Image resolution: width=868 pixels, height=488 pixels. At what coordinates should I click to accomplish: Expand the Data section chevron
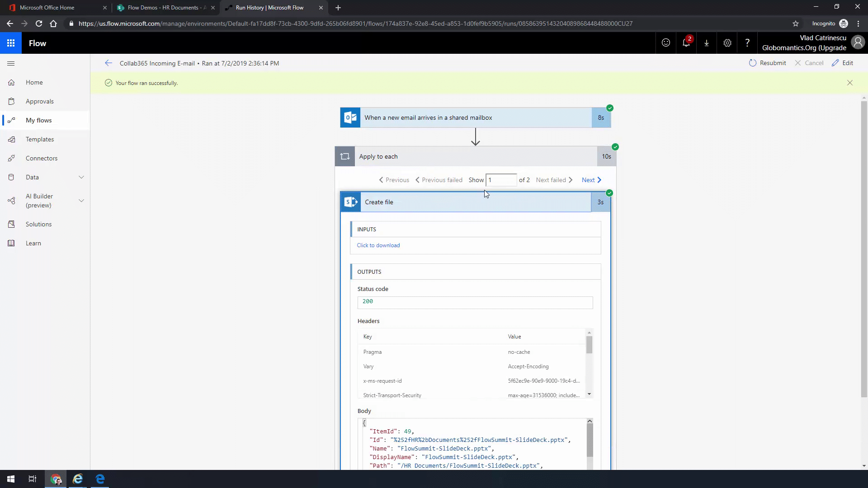point(81,177)
